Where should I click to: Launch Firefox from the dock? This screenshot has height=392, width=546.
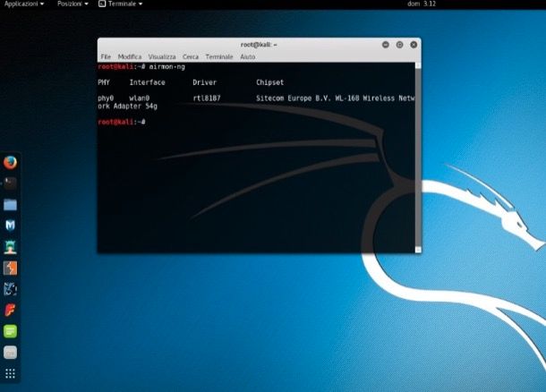[x=10, y=162]
